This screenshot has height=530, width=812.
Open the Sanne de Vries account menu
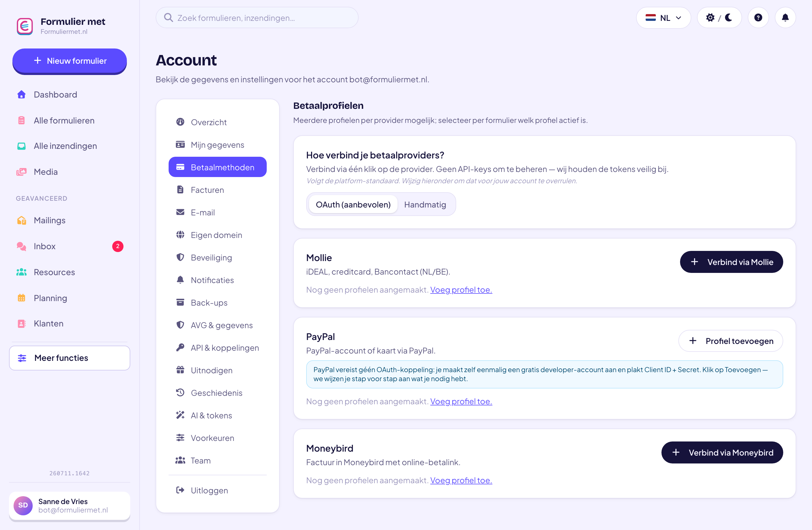point(70,505)
